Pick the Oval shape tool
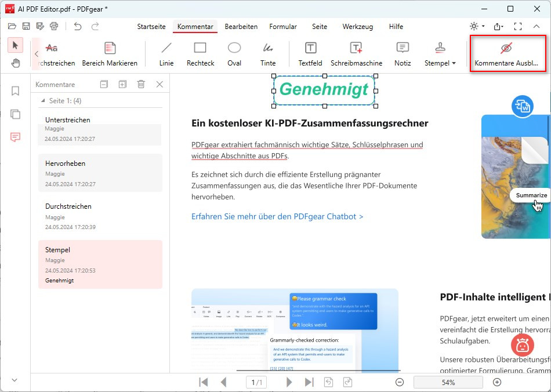551x392 pixels. pyautogui.click(x=234, y=55)
